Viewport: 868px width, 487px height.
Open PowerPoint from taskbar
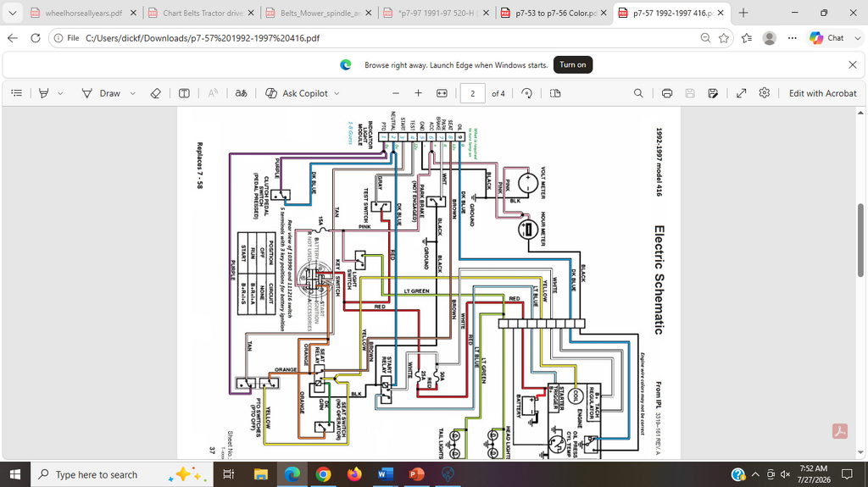(416, 474)
